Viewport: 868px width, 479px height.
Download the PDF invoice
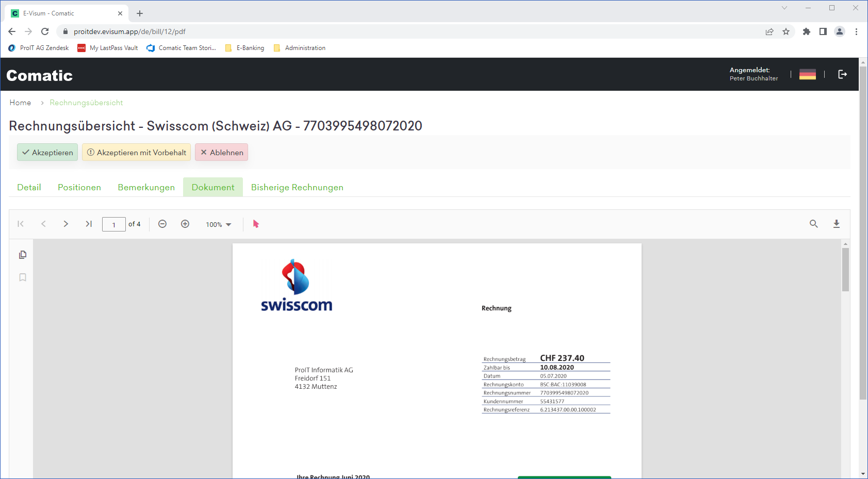(837, 224)
